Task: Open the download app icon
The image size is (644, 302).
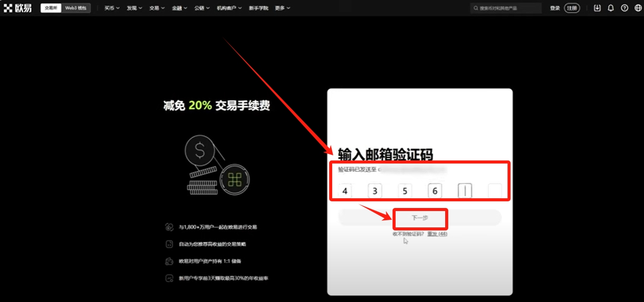Action: click(597, 8)
